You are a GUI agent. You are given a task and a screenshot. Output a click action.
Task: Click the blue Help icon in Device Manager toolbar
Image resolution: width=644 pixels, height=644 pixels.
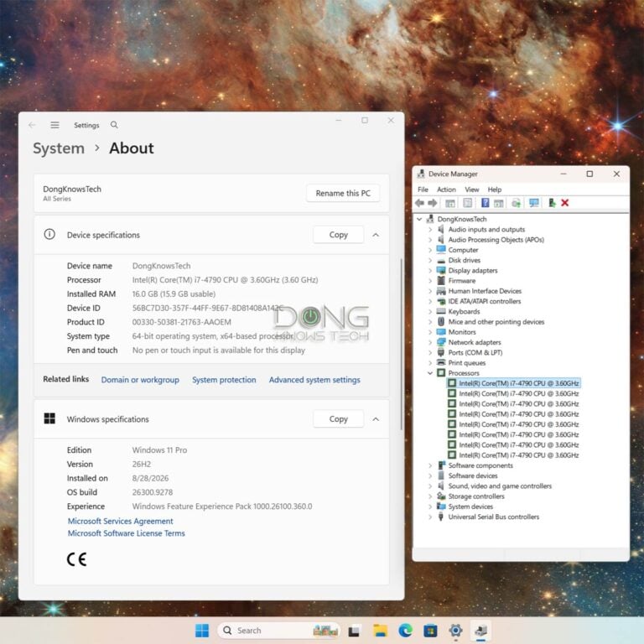(x=485, y=203)
